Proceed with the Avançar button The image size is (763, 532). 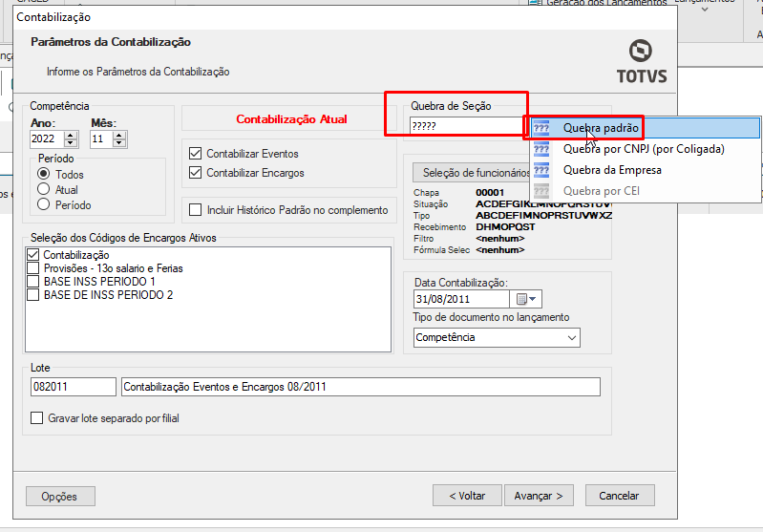[x=539, y=496]
